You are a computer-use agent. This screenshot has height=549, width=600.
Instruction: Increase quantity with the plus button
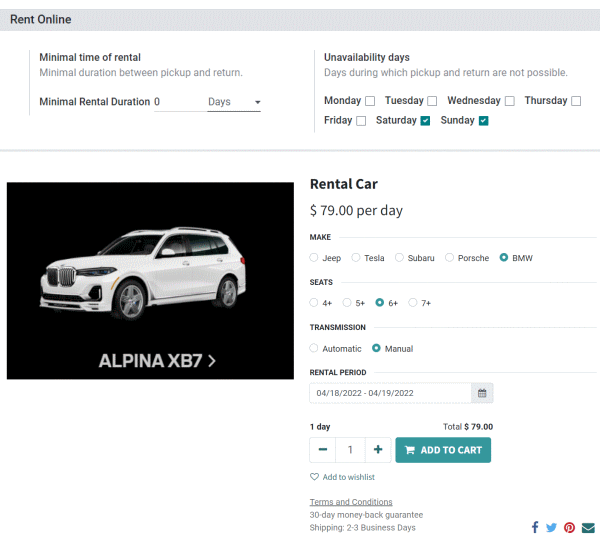point(378,450)
